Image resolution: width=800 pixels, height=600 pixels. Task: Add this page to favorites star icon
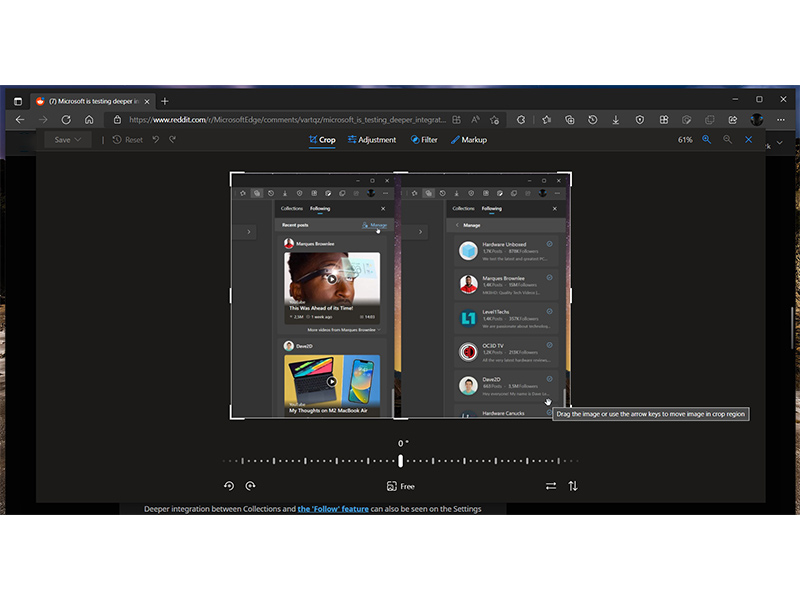[494, 120]
